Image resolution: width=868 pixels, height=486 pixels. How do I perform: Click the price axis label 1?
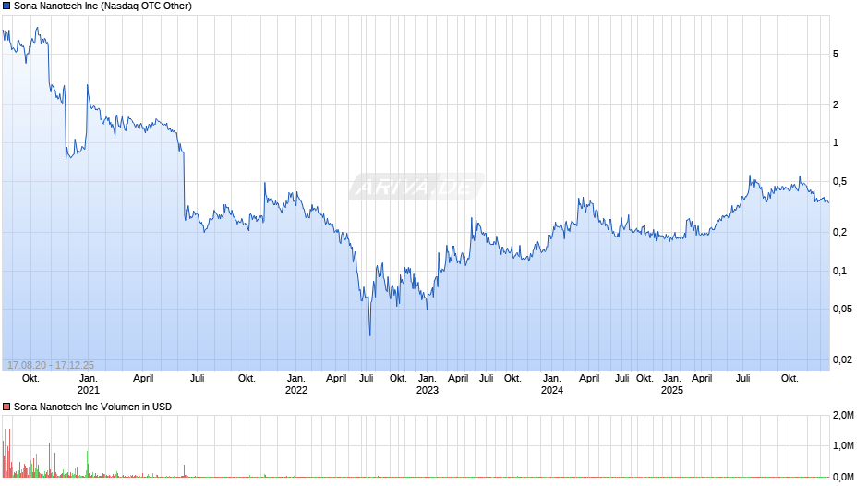coord(836,143)
